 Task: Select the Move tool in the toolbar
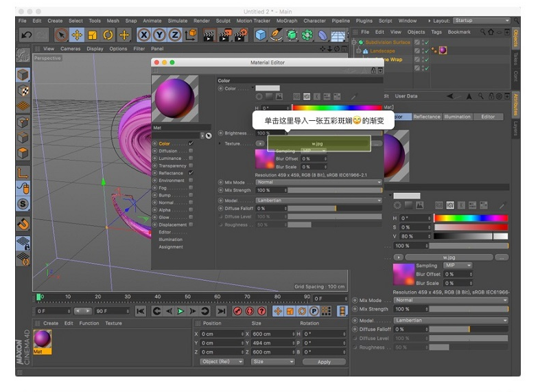(77, 34)
